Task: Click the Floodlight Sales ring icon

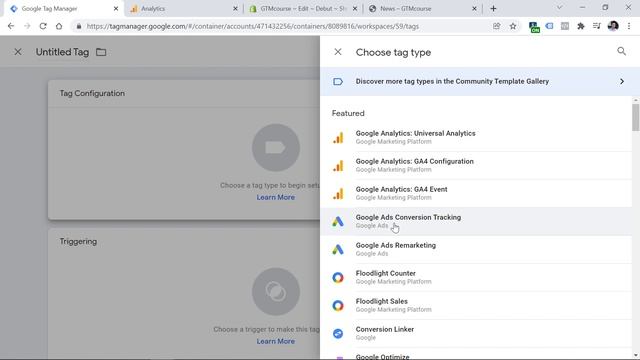Action: tap(338, 305)
